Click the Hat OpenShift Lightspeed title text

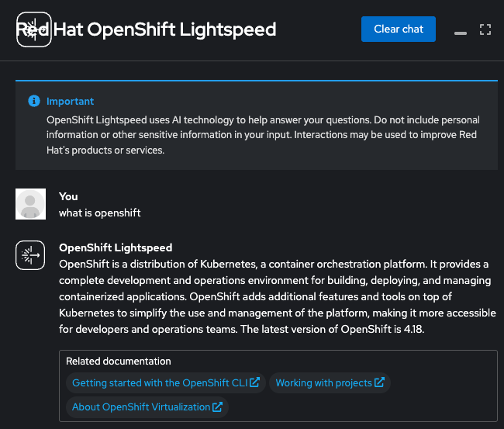tap(164, 29)
